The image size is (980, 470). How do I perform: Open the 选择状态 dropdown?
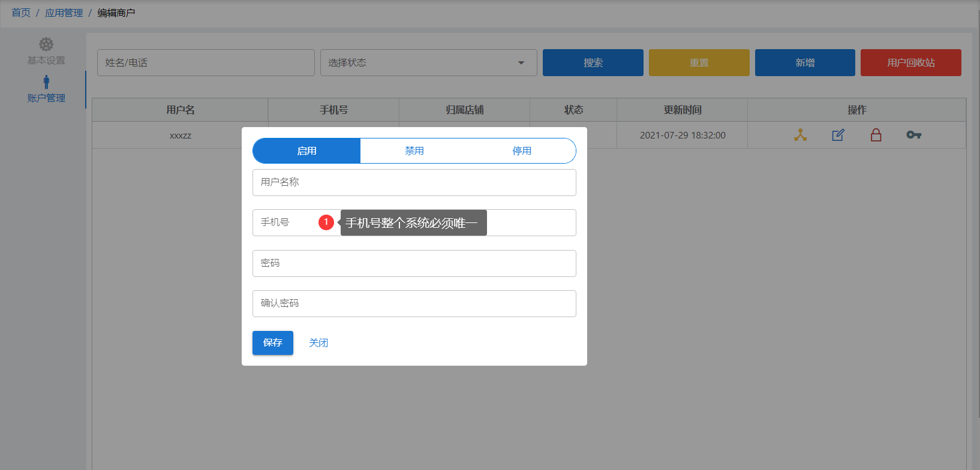coord(429,62)
